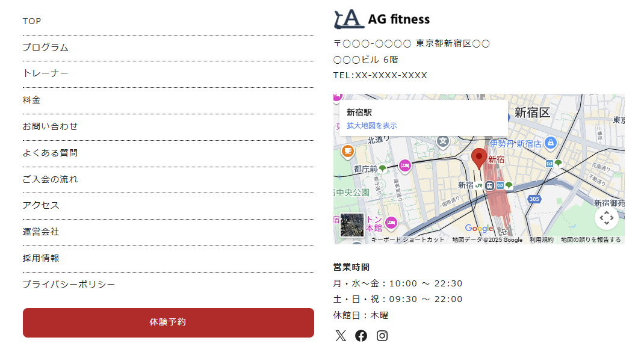
Task: Click the Google logo on the map
Action: point(479,228)
